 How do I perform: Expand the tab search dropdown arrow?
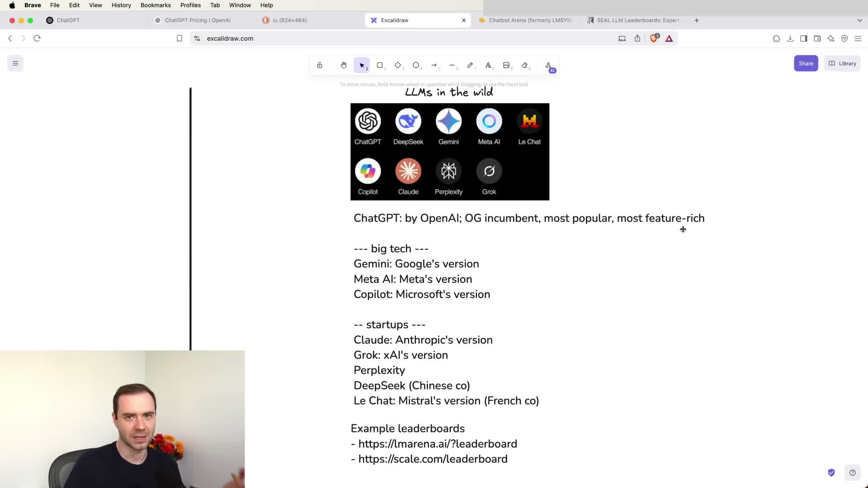coord(859,20)
